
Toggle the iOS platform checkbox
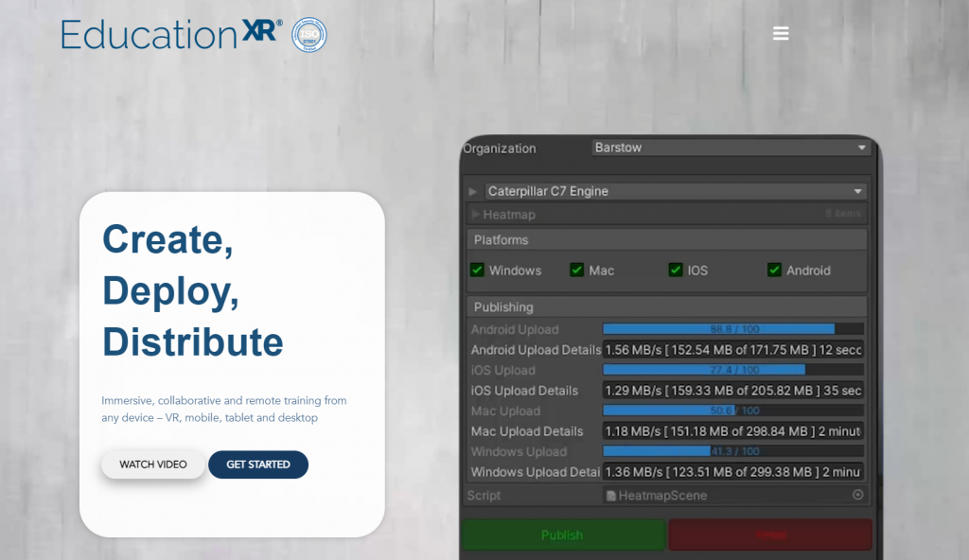(x=676, y=271)
